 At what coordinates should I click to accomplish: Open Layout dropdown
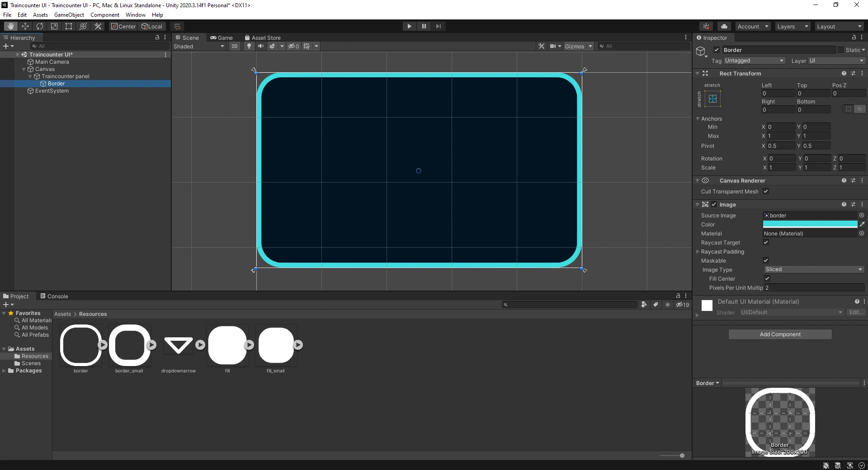coord(840,26)
